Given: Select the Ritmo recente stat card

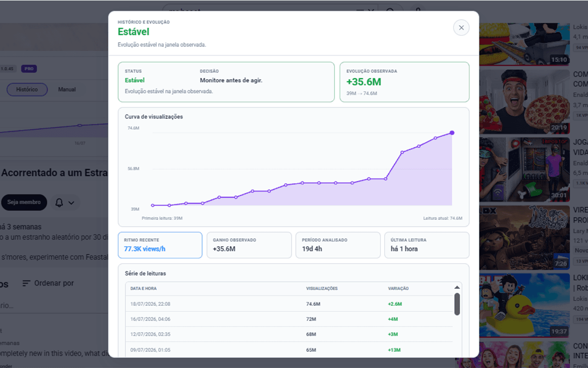Looking at the screenshot, I should click(x=160, y=245).
